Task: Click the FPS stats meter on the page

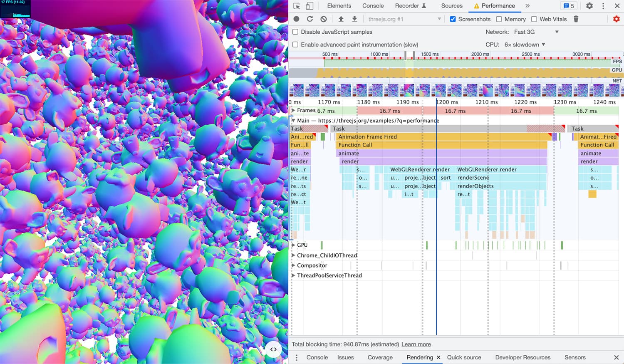Action: coord(15,9)
